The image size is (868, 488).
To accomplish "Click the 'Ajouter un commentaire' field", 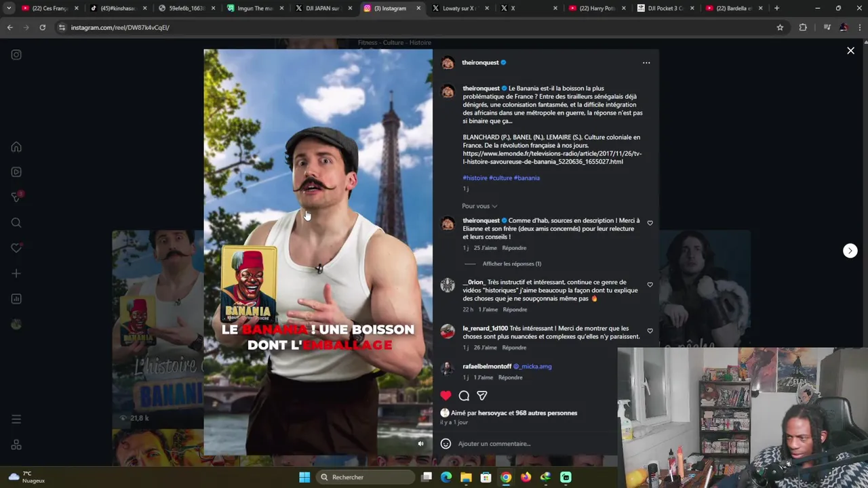I will pos(494,444).
